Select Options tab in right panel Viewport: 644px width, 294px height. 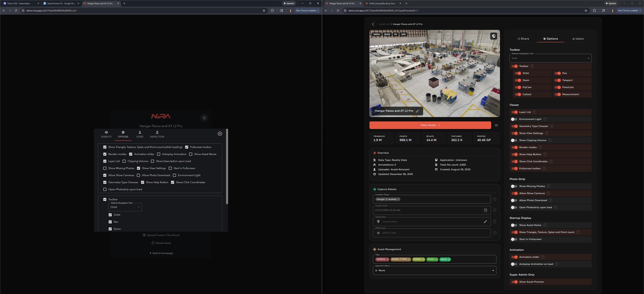coord(550,39)
